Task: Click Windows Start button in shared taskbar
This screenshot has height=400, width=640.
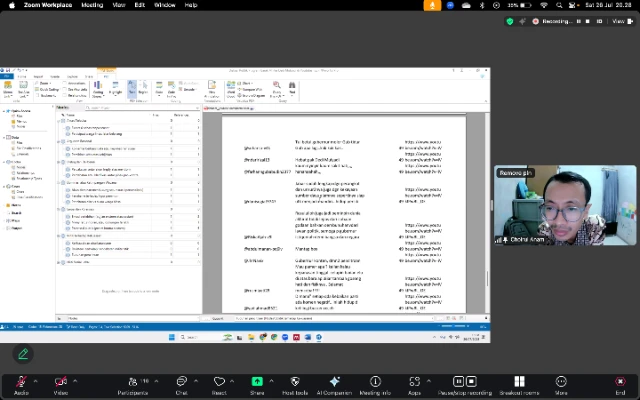Action: [x=172, y=337]
